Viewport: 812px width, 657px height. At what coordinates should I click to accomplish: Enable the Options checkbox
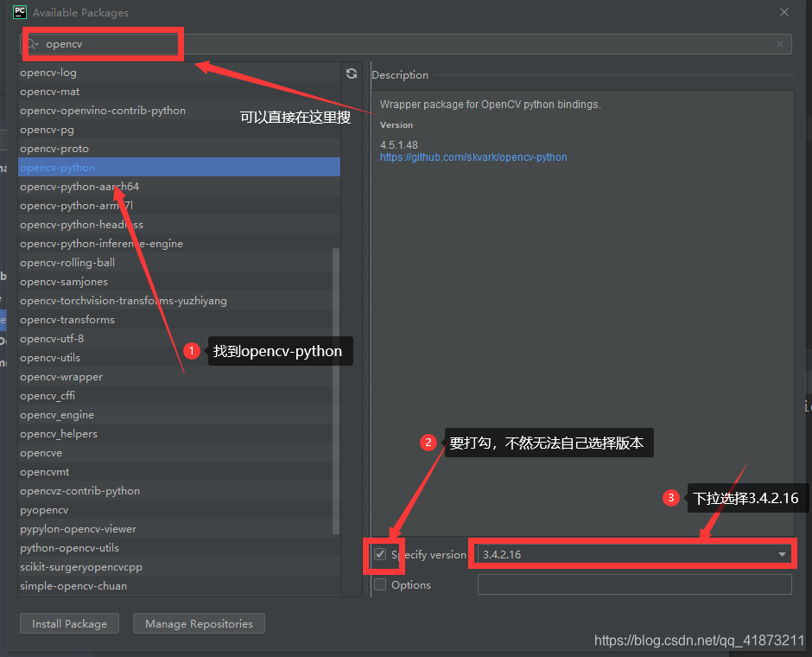point(380,584)
